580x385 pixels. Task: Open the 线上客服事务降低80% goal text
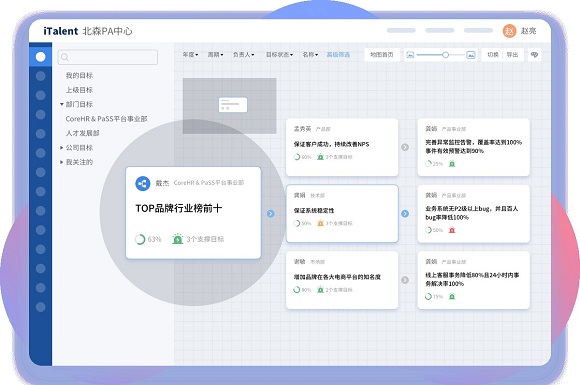coord(472,279)
